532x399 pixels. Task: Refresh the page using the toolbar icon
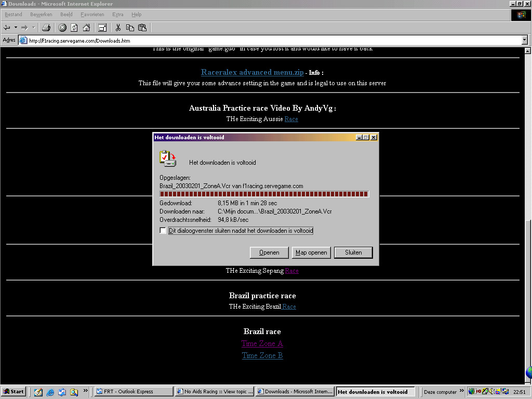(x=74, y=28)
